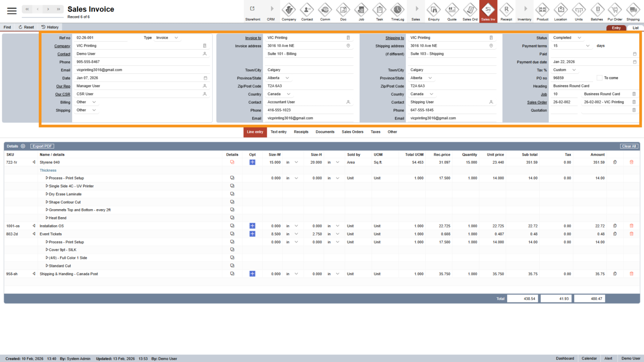This screenshot has height=362, width=644.
Task: Toggle the PO 'To come' checkbox
Action: point(599,78)
